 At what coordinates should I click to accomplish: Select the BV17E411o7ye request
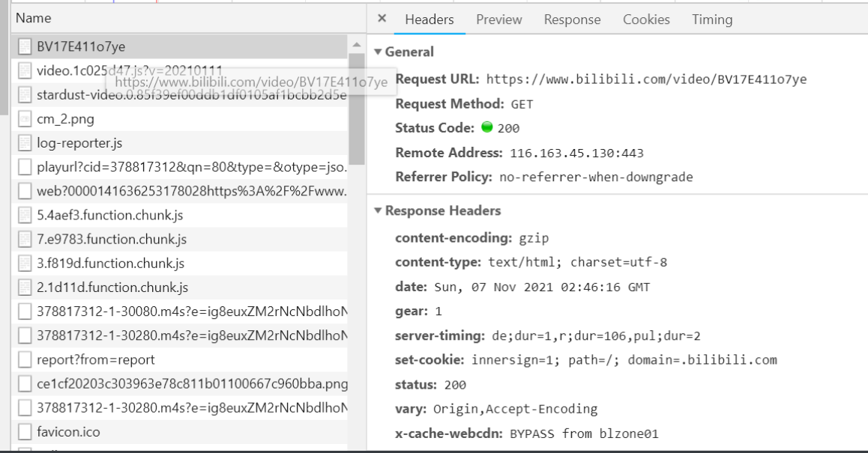click(x=179, y=46)
